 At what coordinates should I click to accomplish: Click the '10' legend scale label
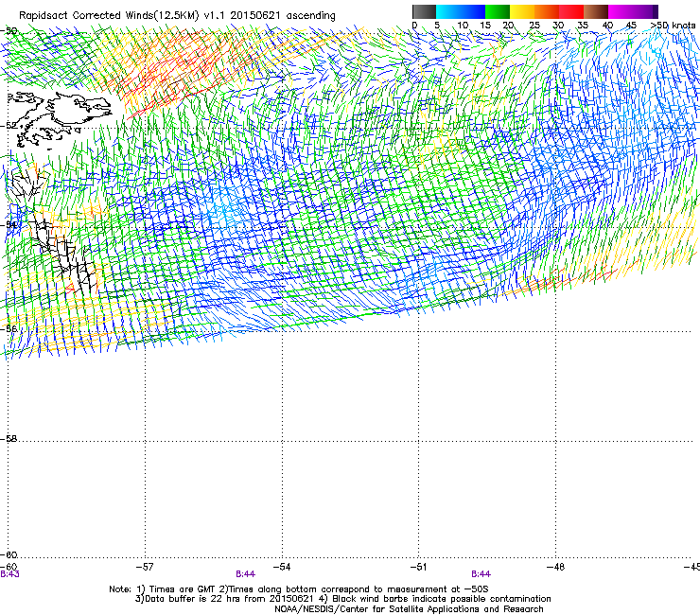[463, 26]
